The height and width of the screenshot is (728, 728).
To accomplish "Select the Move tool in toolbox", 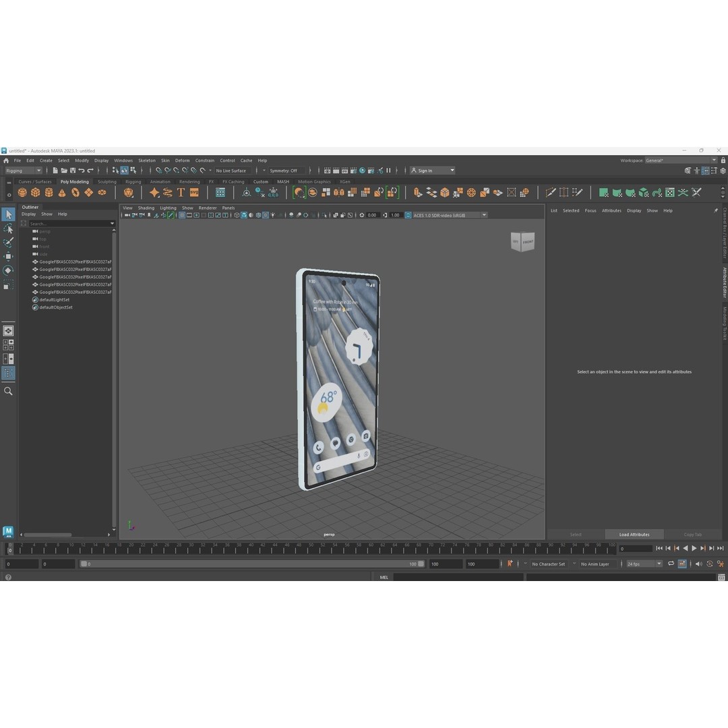I will pyautogui.click(x=8, y=256).
